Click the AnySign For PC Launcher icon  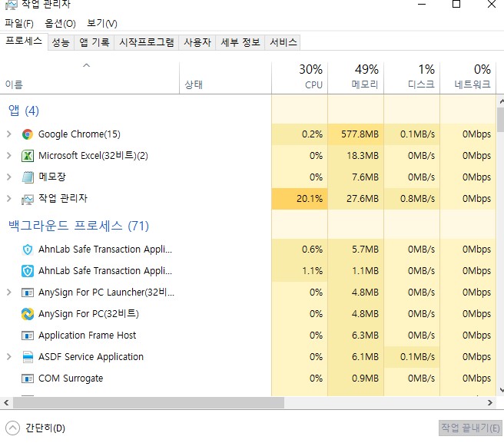point(28,293)
